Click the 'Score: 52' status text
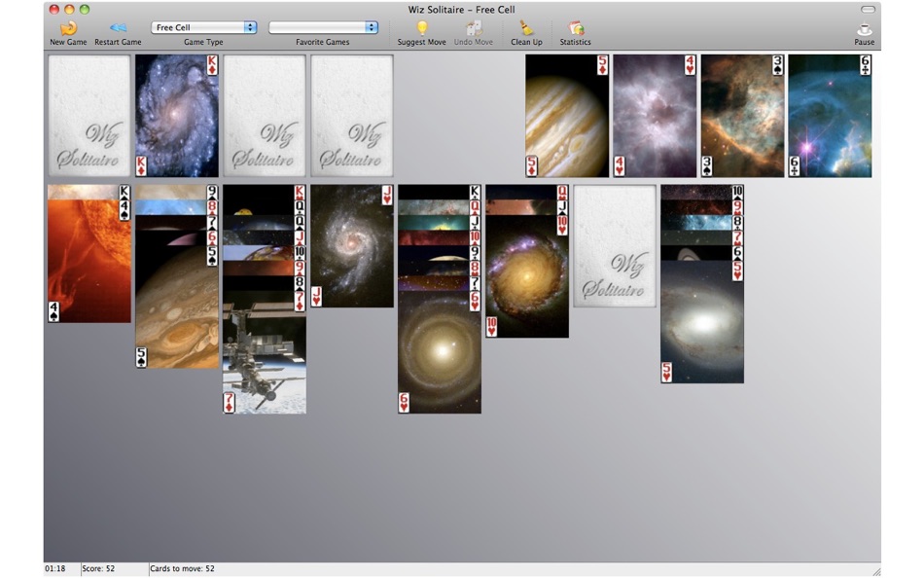 98,568
